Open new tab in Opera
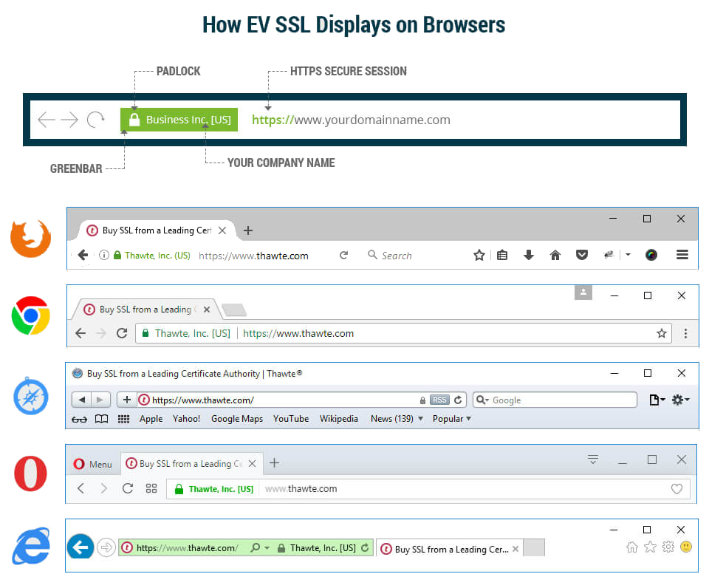709x588 pixels. click(x=274, y=463)
